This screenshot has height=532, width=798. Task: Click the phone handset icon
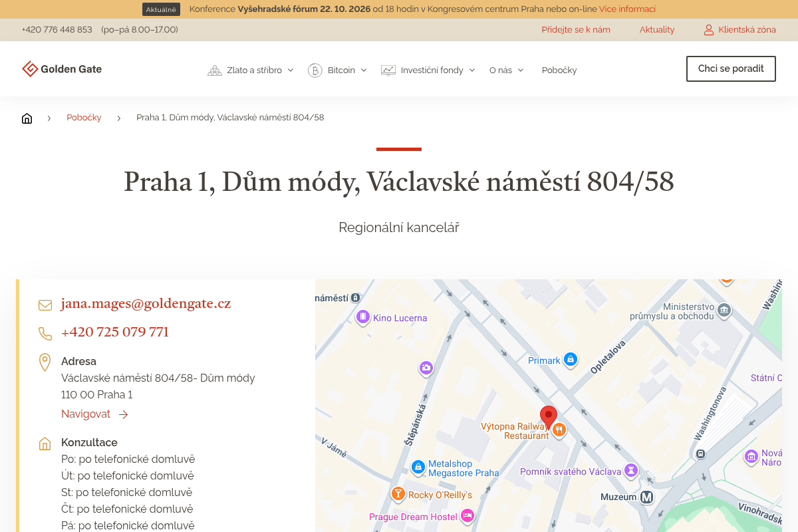tap(45, 334)
